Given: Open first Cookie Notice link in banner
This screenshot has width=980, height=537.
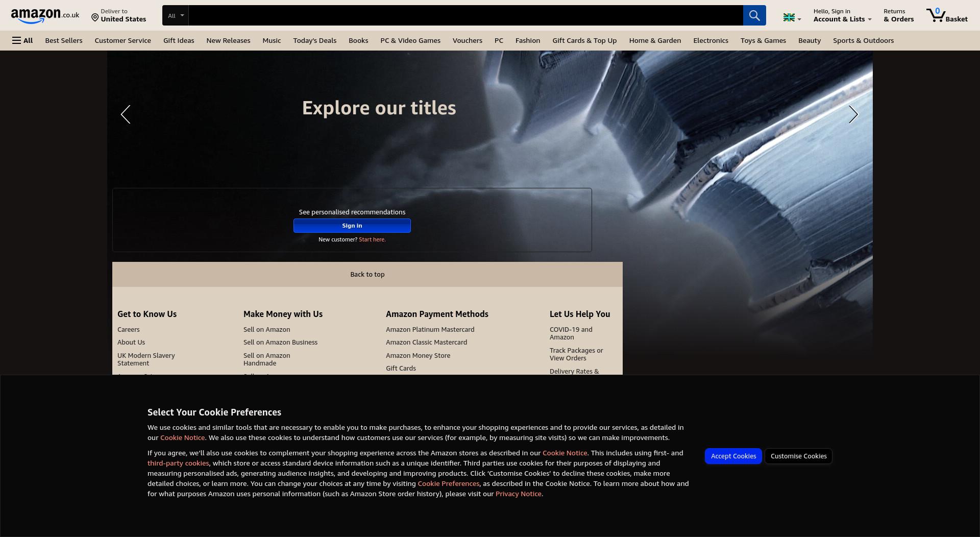Looking at the screenshot, I should pyautogui.click(x=182, y=437).
